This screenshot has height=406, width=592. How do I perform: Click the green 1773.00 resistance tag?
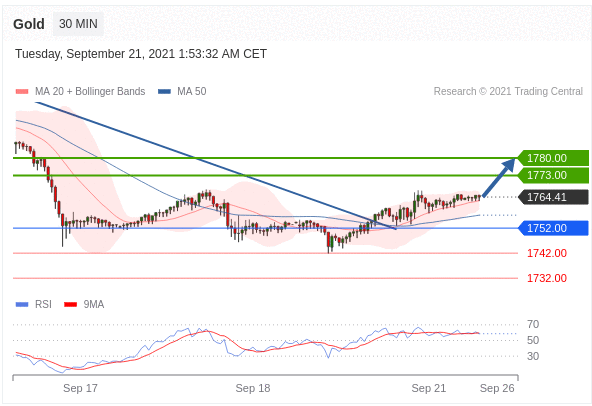point(553,175)
